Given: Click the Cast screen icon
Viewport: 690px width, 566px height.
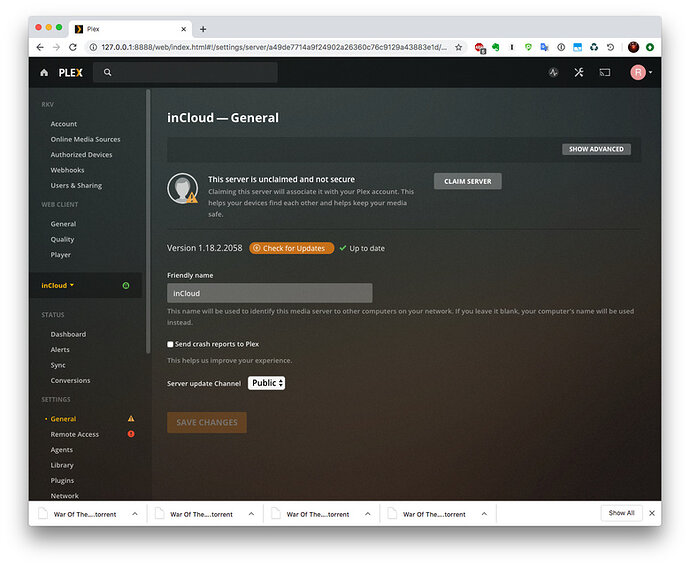Looking at the screenshot, I should [x=605, y=72].
